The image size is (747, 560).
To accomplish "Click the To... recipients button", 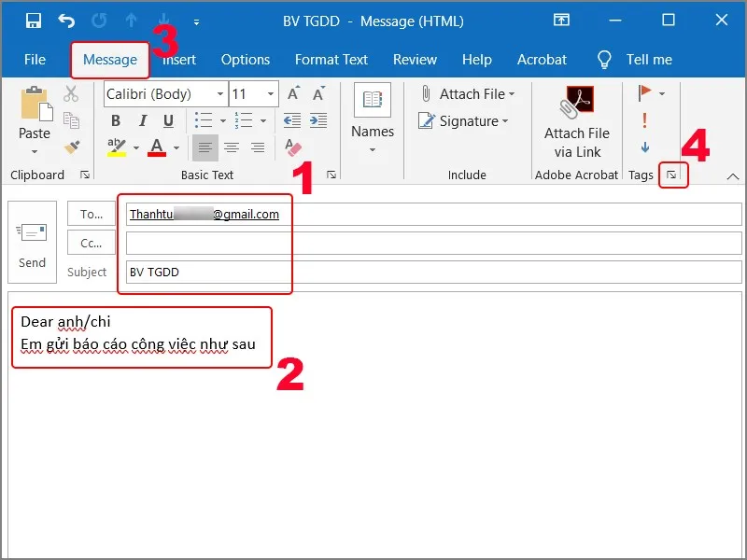I will 92,214.
